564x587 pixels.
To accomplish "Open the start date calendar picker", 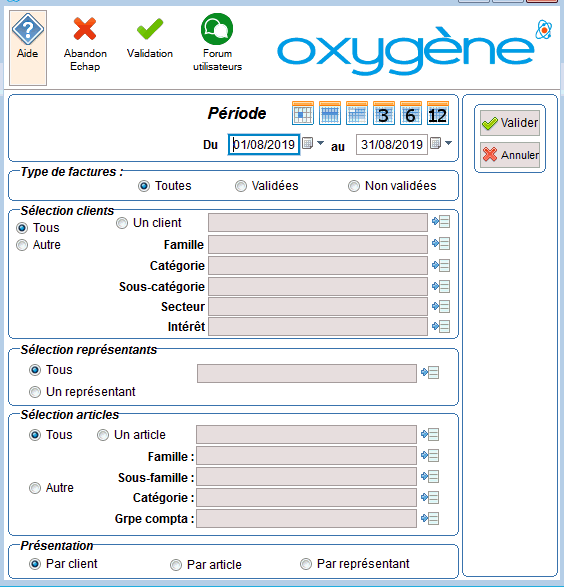I will 307,143.
